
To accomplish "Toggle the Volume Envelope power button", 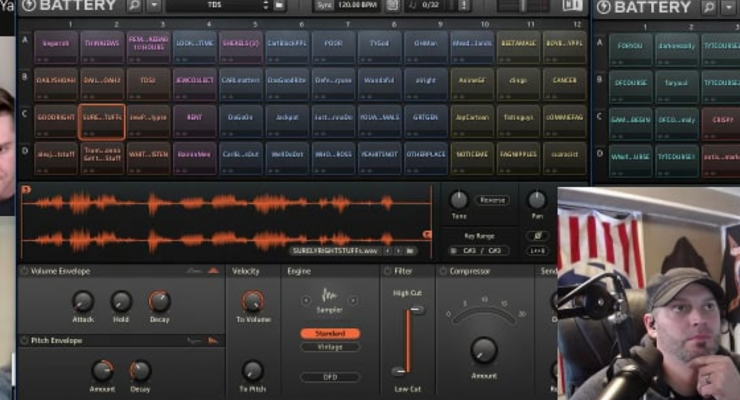I will (x=25, y=271).
